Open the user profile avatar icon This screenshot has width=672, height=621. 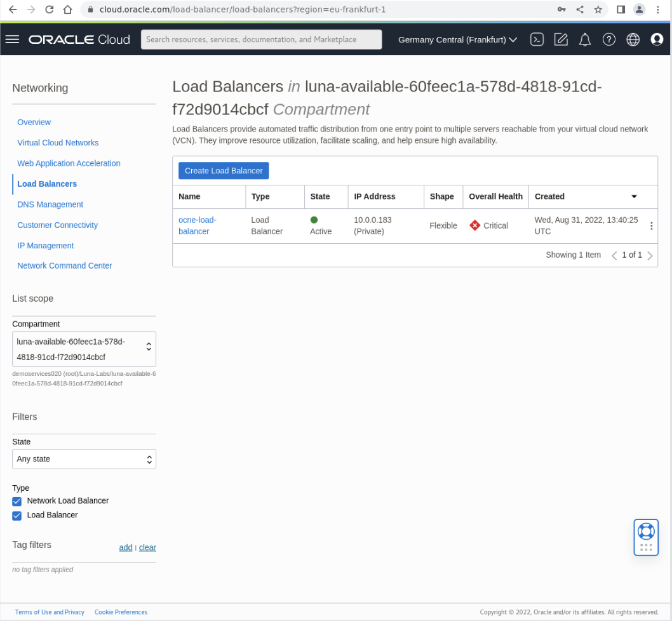click(657, 39)
